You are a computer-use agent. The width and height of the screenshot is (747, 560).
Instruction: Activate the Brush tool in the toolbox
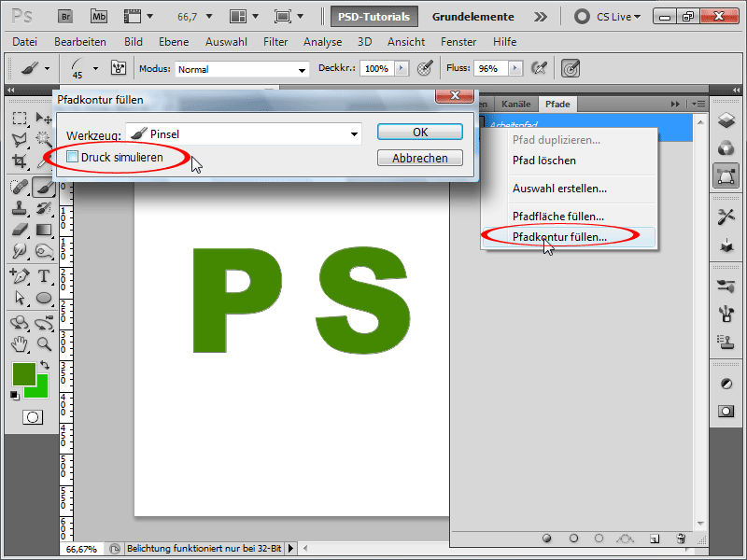44,188
